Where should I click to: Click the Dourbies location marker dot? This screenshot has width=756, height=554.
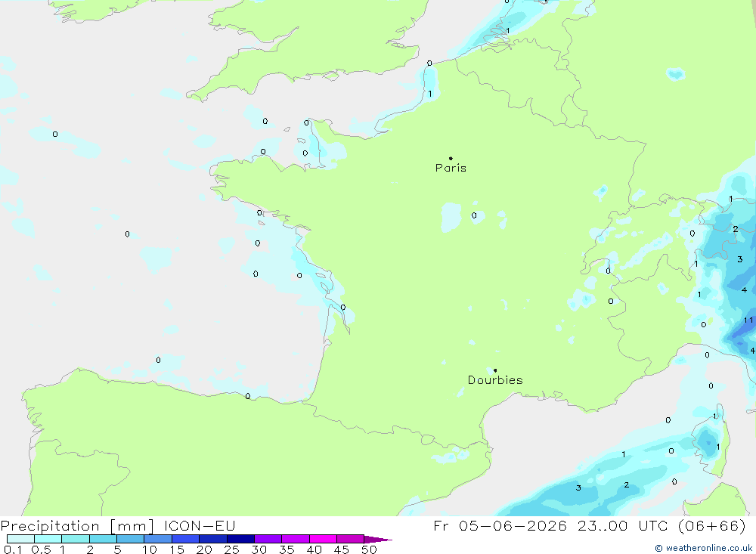(x=495, y=370)
